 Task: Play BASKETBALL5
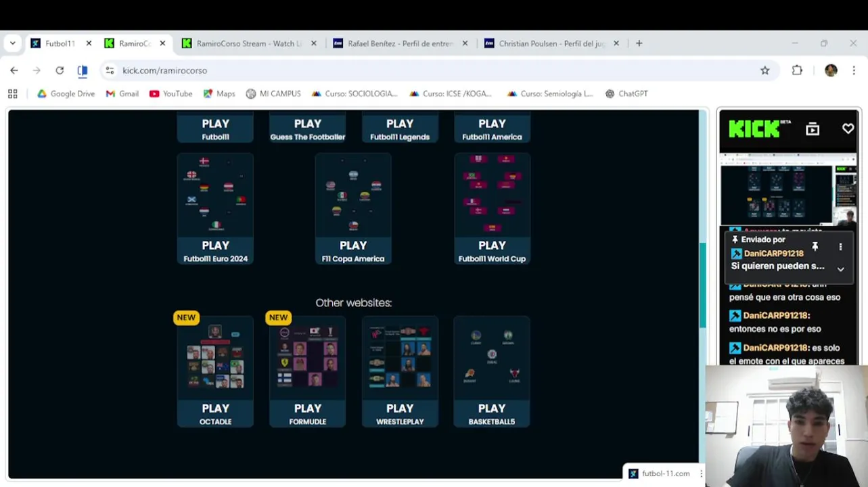pos(492,414)
